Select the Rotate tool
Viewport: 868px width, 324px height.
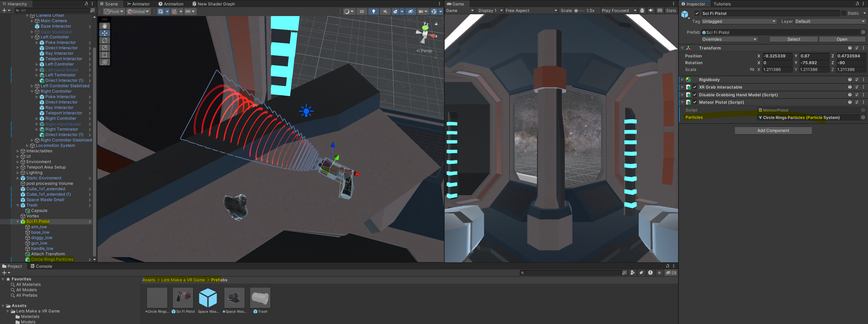point(104,40)
